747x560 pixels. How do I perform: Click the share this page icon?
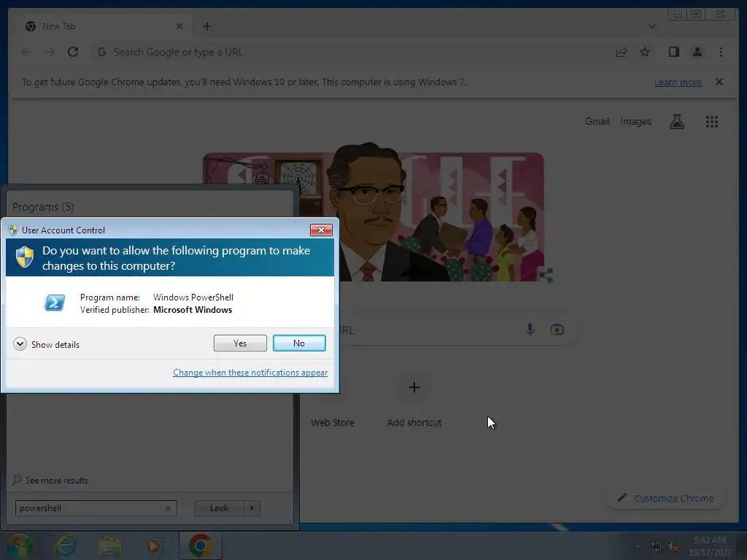(622, 52)
